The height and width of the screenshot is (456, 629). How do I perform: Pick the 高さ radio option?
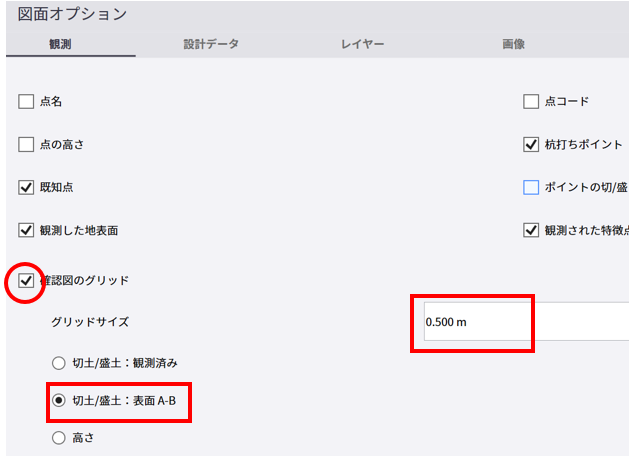tap(60, 437)
